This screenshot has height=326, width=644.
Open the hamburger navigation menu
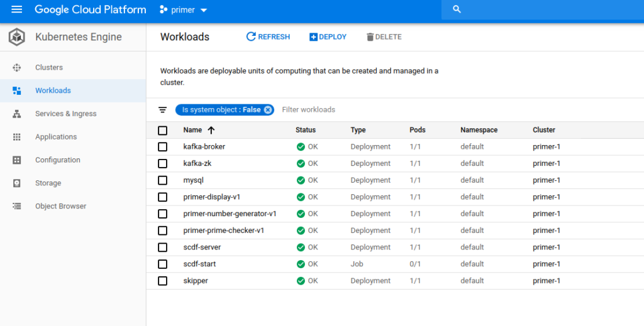coord(16,9)
